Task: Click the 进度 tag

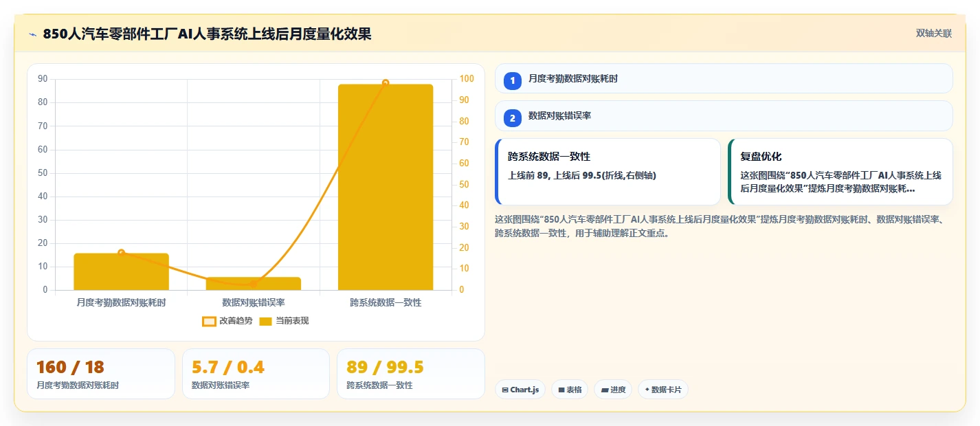Action: tap(613, 390)
